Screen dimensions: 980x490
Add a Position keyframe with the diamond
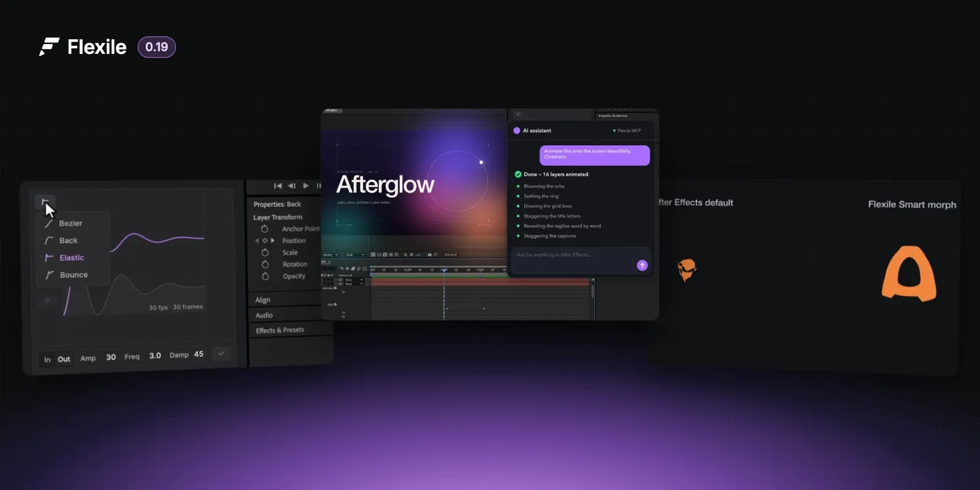click(265, 241)
